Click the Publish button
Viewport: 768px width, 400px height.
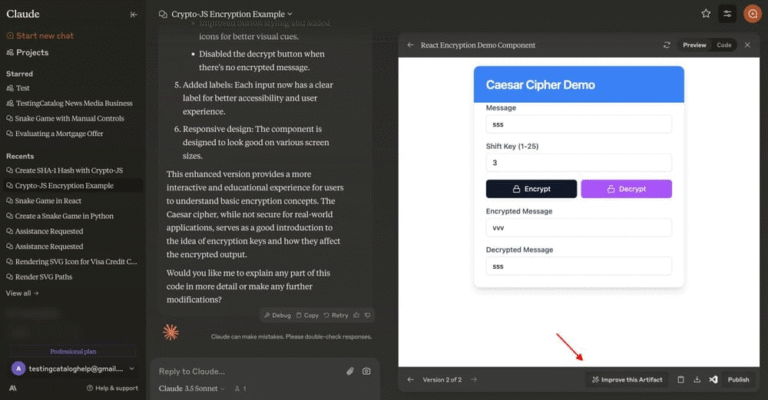point(738,380)
